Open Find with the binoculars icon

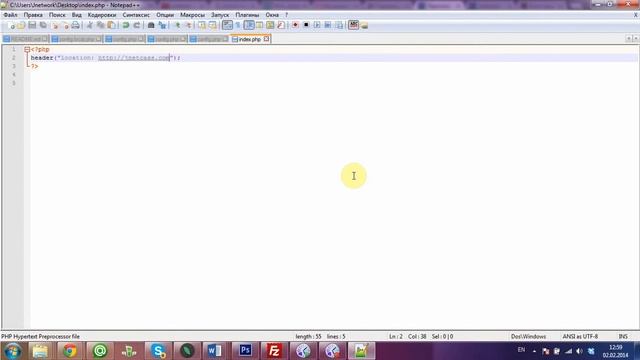tap(151, 25)
